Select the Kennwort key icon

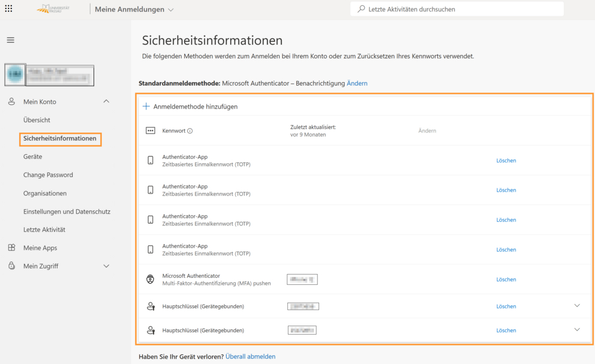tap(150, 130)
